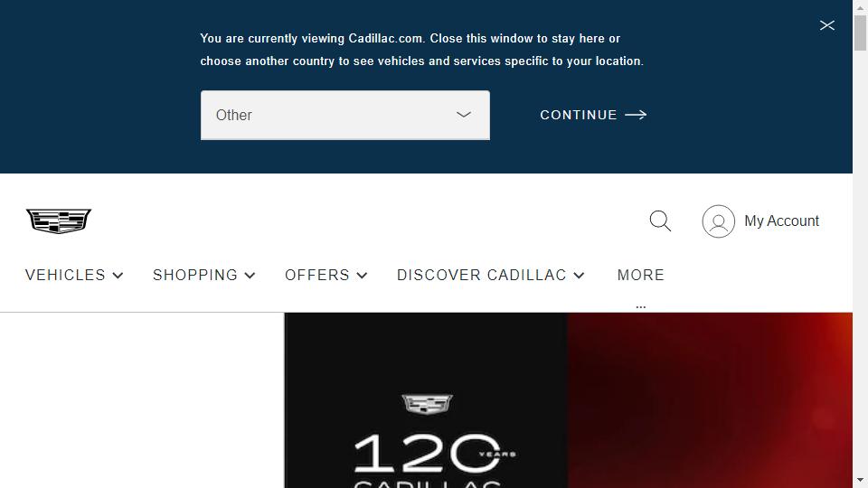Viewport: 868px width, 488px height.
Task: Click the 120 Years Cadillac banner image
Action: pyautogui.click(x=569, y=400)
